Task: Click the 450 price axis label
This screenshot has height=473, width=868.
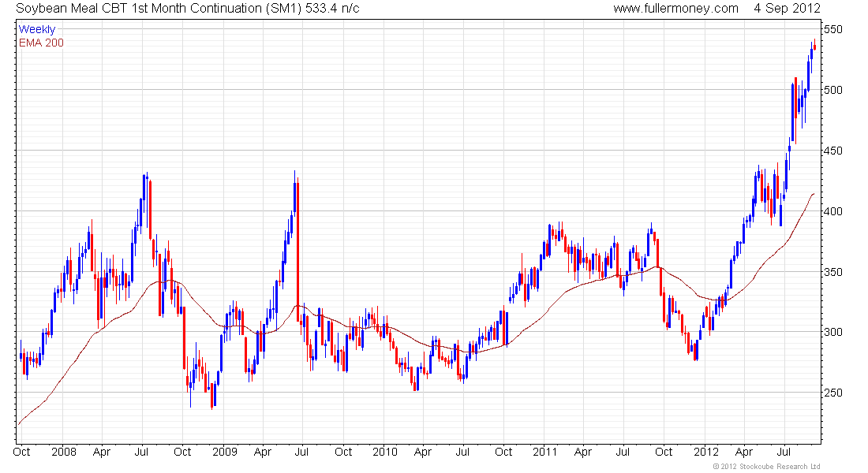Action: (x=833, y=151)
